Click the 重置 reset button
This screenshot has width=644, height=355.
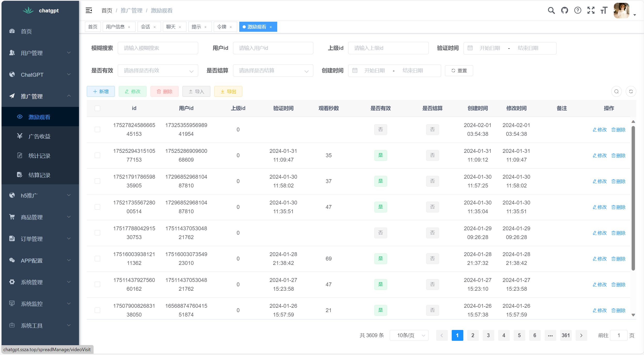point(459,71)
